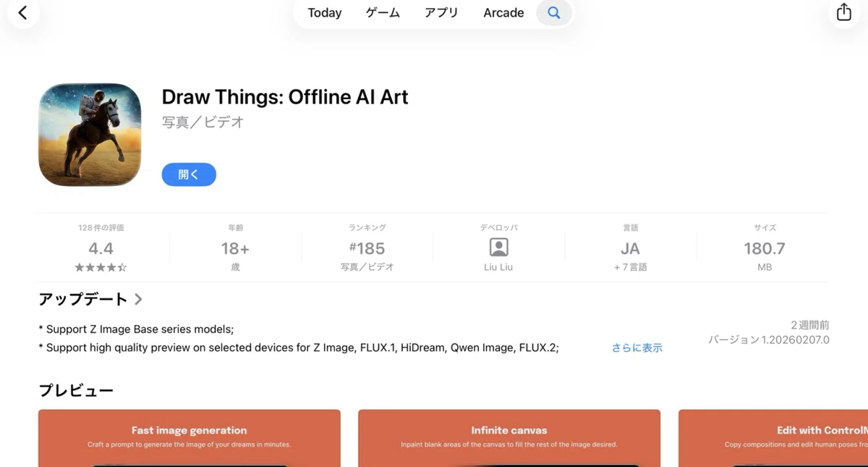Open developer Liu Liu profile icon

point(498,247)
